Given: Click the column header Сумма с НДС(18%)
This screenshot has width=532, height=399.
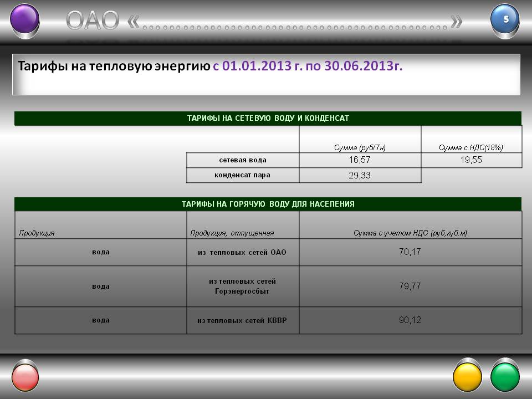Looking at the screenshot, I should (471, 147).
